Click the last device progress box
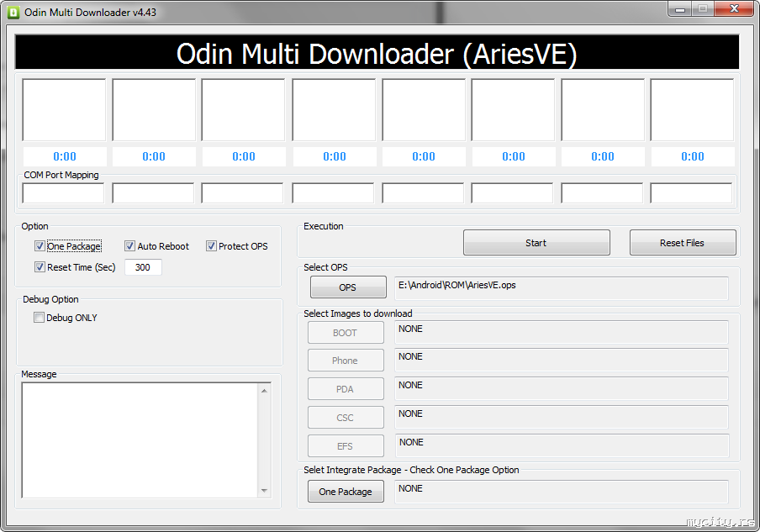760x532 pixels. point(692,110)
